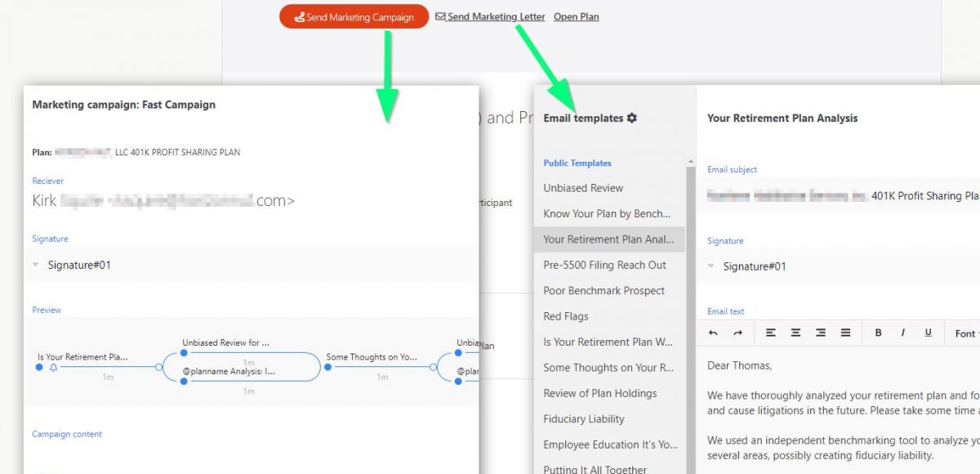Click the Open Plan link
This screenshot has width=980, height=474.
pyautogui.click(x=576, y=16)
